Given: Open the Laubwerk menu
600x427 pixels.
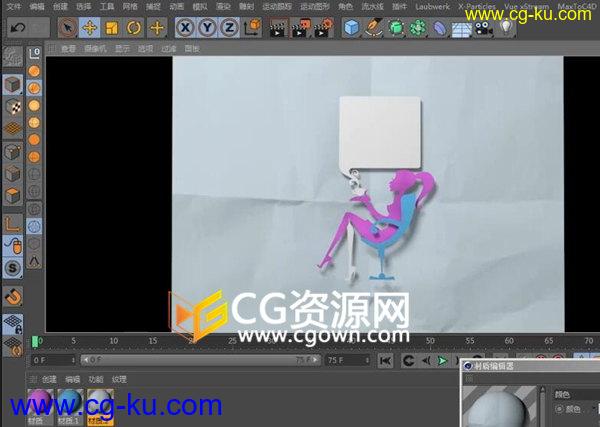Looking at the screenshot, I should (432, 7).
